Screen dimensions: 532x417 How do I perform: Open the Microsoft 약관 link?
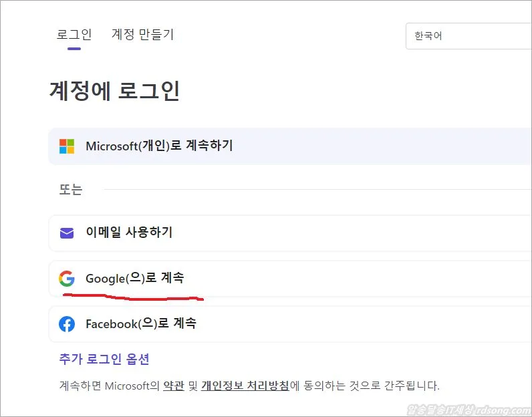173,386
